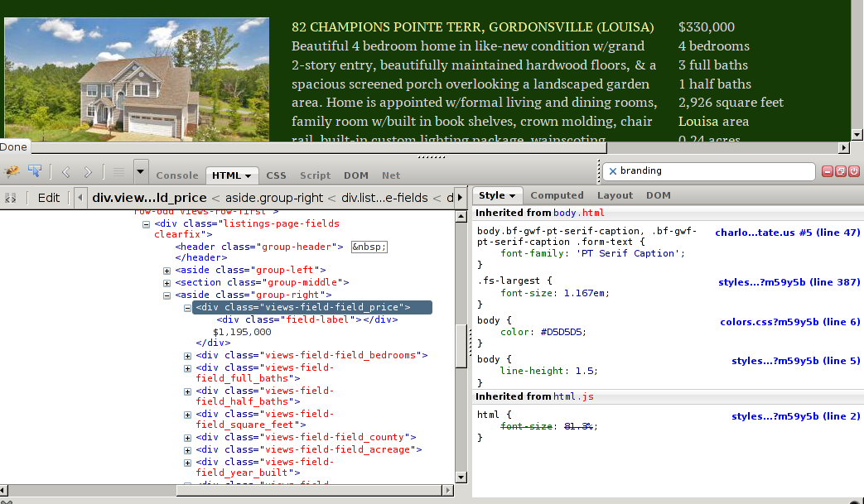Expand the section group-middle node

click(167, 283)
